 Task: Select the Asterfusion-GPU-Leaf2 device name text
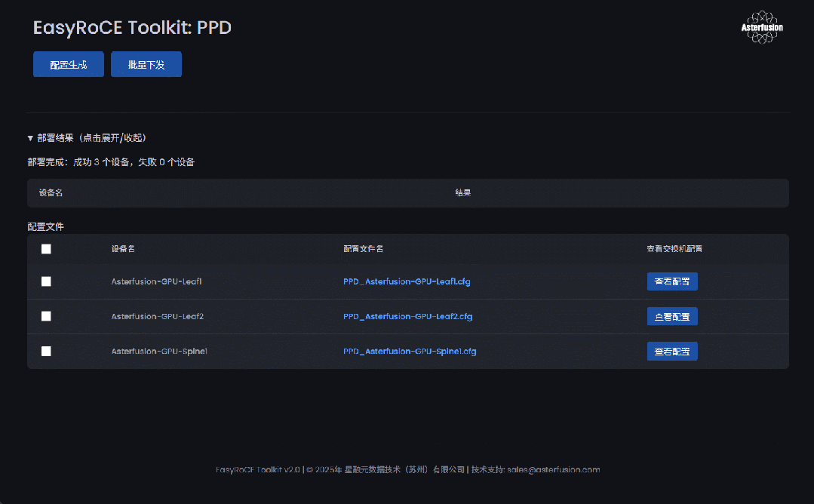click(158, 316)
